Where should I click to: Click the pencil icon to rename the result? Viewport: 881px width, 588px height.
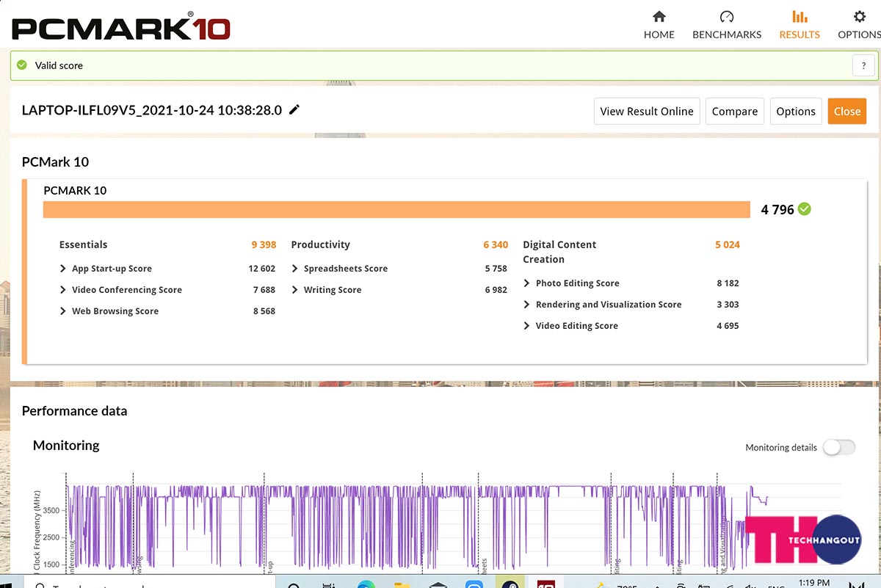click(x=294, y=110)
